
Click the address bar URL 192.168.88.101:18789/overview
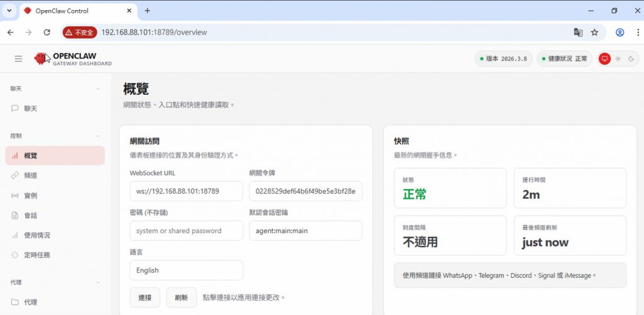click(x=154, y=33)
